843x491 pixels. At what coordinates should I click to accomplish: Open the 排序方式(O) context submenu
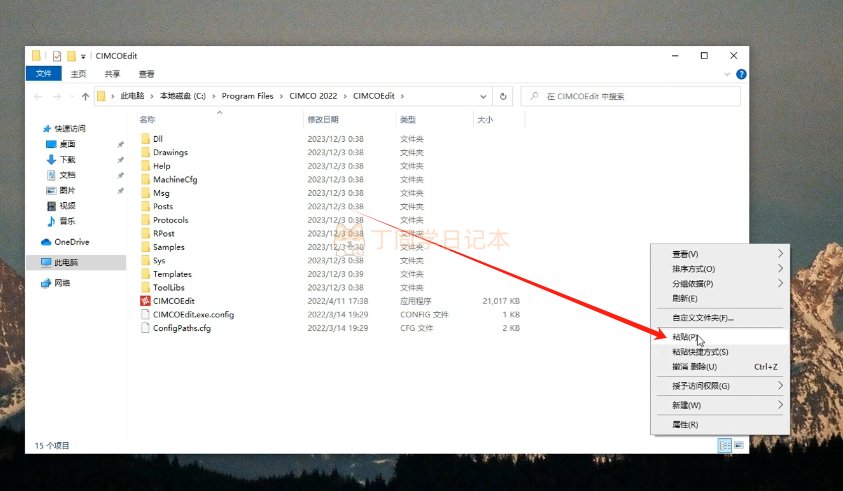tap(720, 268)
